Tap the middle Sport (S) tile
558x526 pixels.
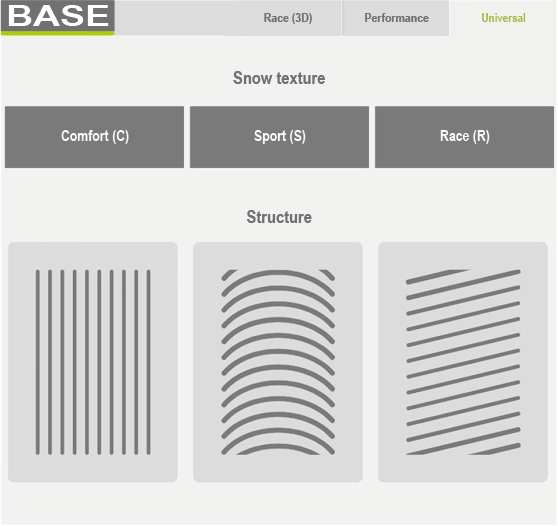279,137
